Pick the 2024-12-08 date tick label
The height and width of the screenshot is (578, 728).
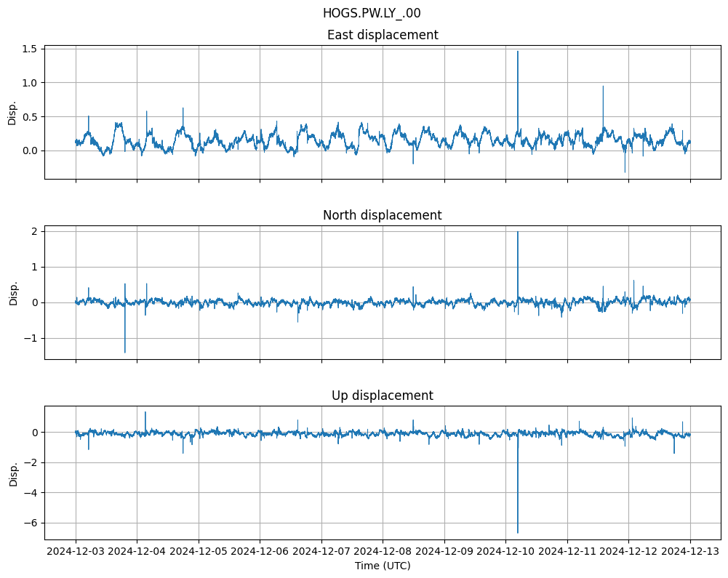coord(383,552)
